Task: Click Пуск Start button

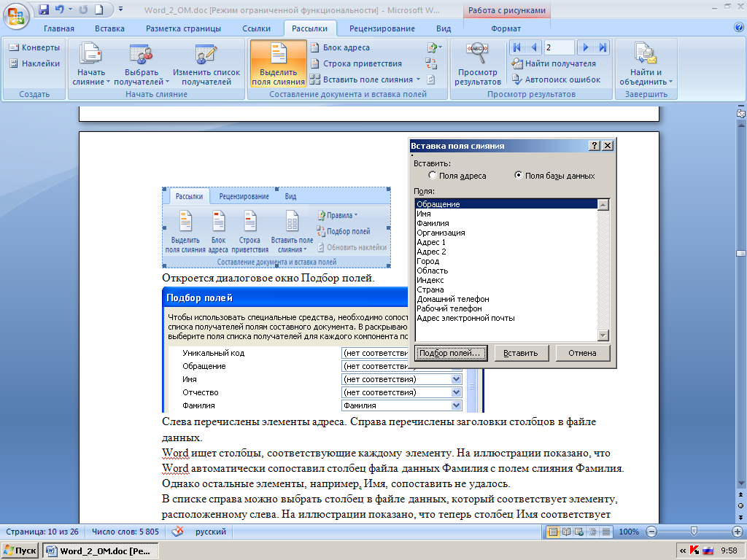Action: 20,551
